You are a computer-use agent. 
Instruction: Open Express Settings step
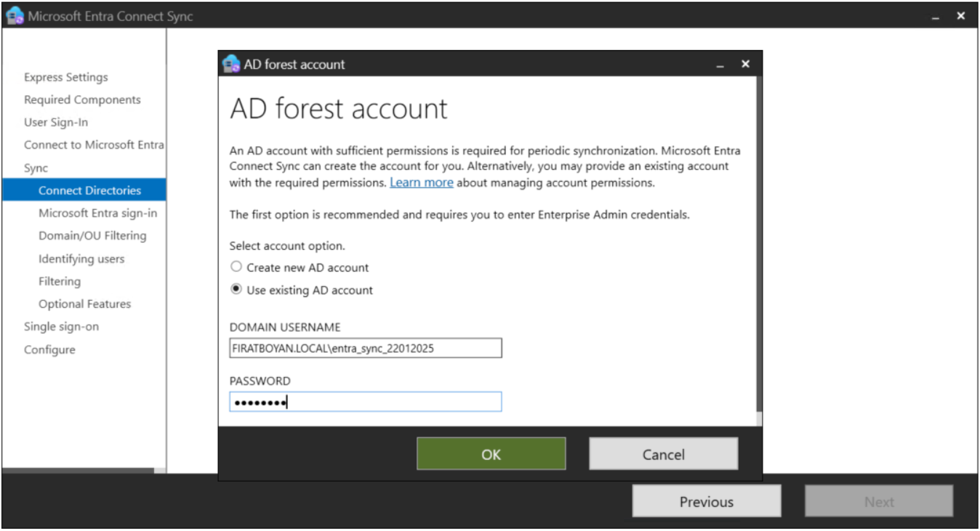coord(65,77)
